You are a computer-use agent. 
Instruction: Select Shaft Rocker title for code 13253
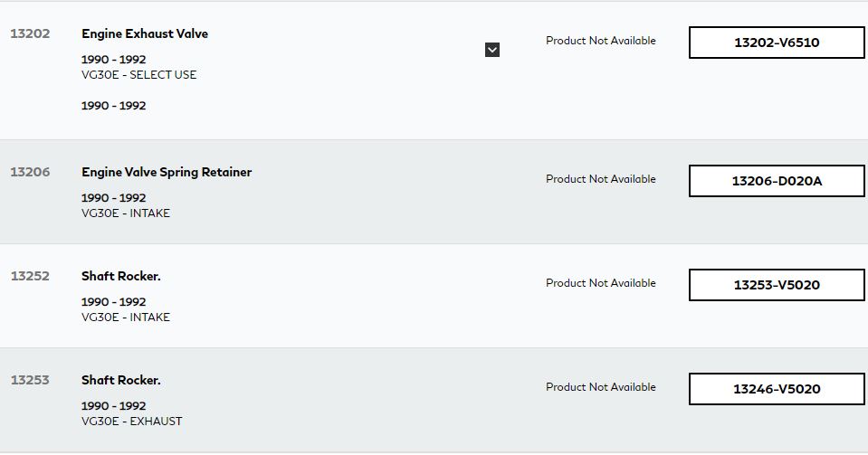(121, 380)
